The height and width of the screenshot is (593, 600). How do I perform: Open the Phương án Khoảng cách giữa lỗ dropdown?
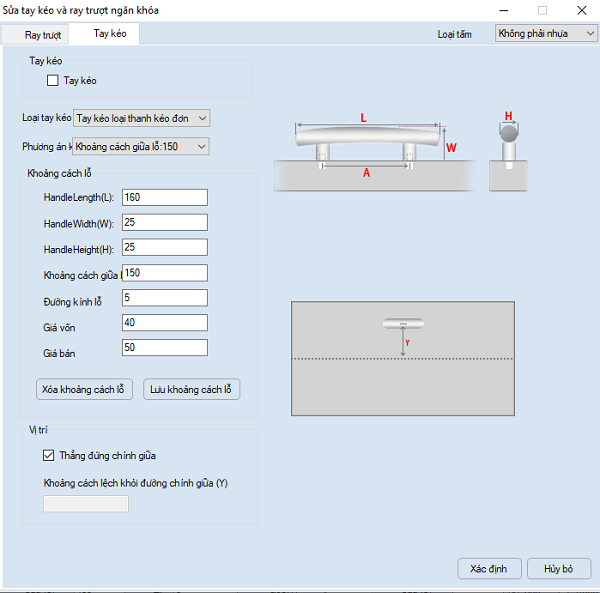tap(142, 147)
